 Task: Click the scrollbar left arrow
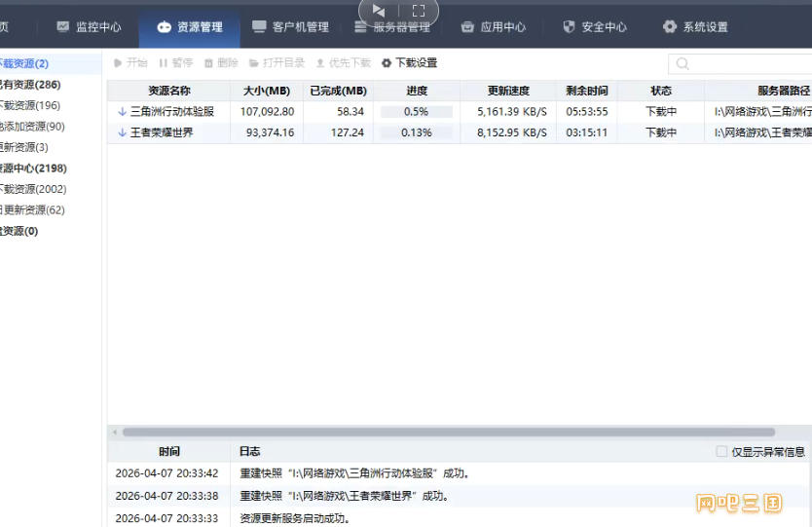(x=115, y=433)
